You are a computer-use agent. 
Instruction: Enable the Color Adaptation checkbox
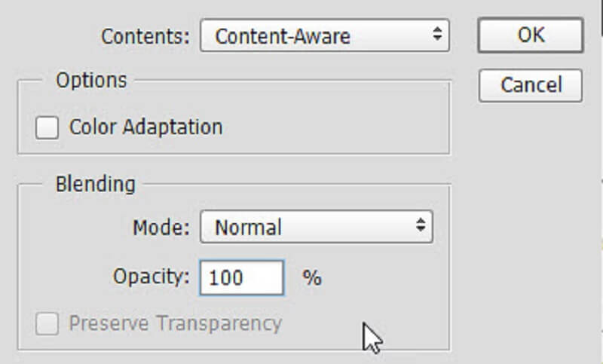[47, 127]
